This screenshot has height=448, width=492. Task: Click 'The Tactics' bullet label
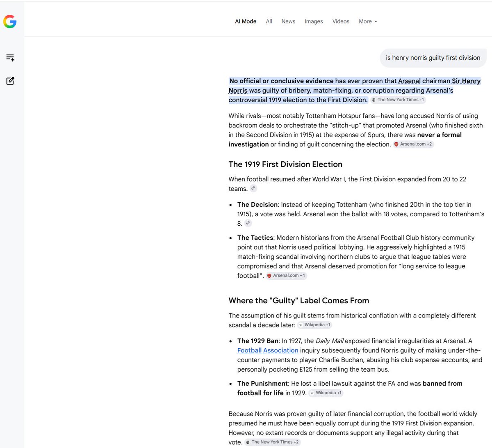point(255,238)
